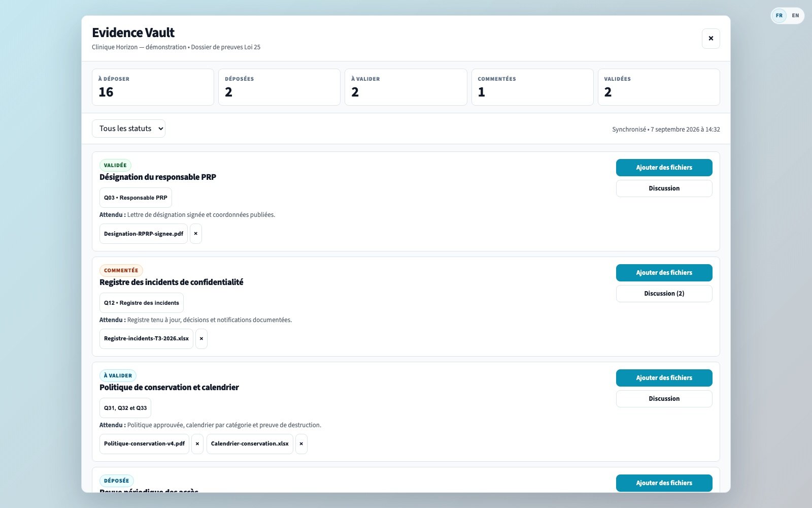Switch language to EN
Viewport: 812px width, 508px height.
[795, 16]
